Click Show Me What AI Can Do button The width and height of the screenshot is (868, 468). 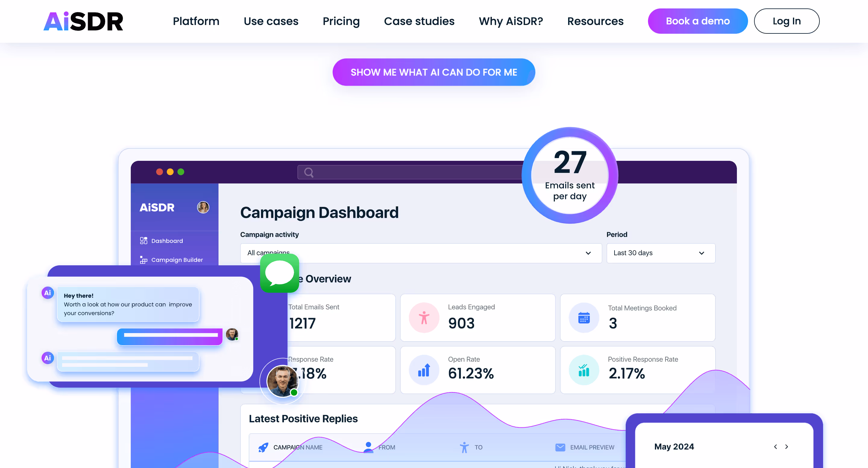pyautogui.click(x=434, y=72)
